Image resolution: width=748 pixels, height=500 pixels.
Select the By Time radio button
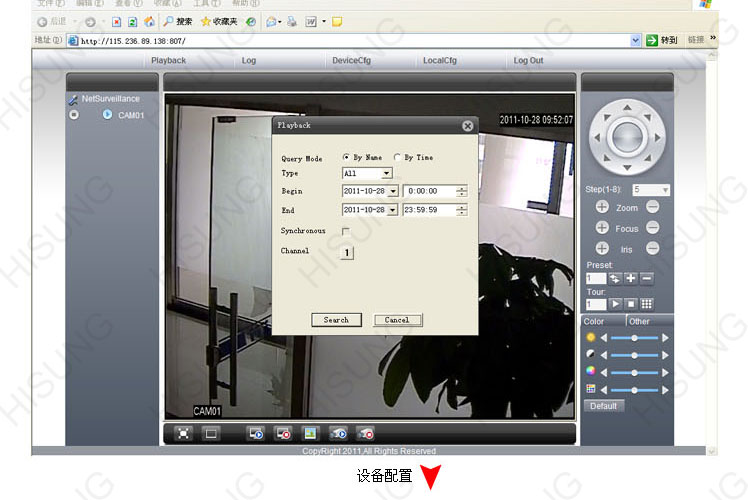click(397, 157)
